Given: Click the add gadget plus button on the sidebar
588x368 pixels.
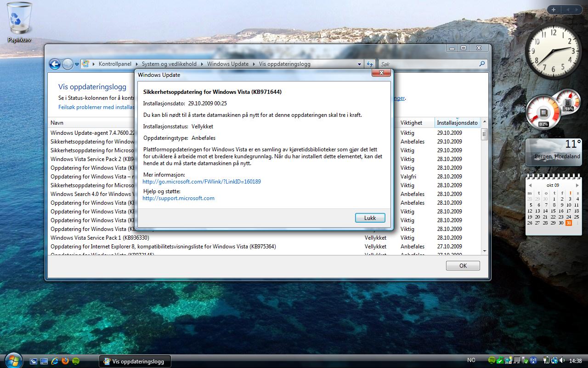Looking at the screenshot, I should [554, 10].
